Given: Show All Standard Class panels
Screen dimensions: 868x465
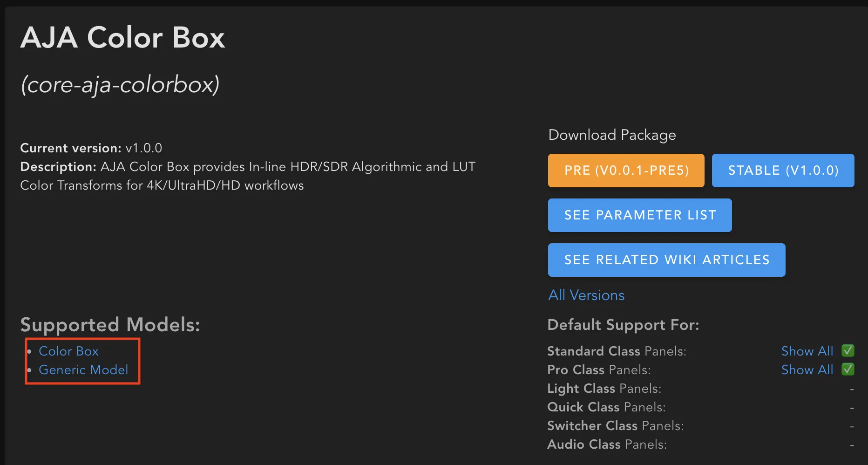Looking at the screenshot, I should click(x=807, y=351).
